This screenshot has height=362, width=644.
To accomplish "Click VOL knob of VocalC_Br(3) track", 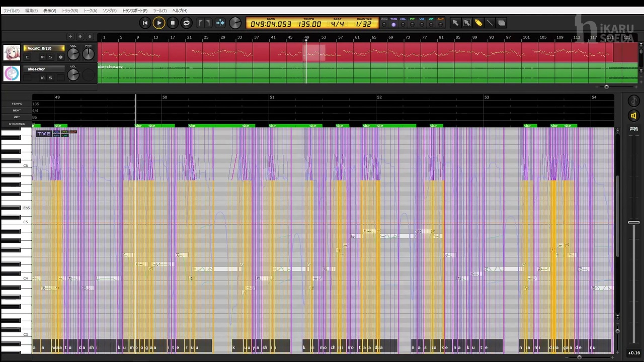I will point(73,54).
